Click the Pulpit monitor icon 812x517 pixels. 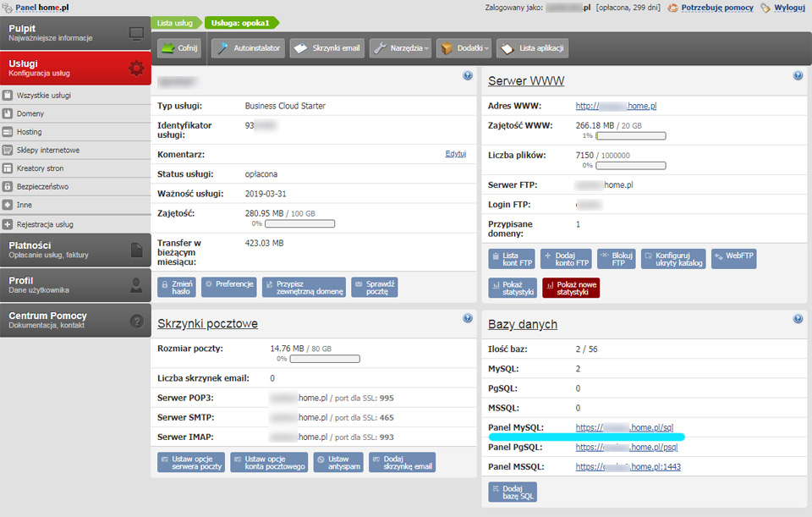tap(136, 34)
